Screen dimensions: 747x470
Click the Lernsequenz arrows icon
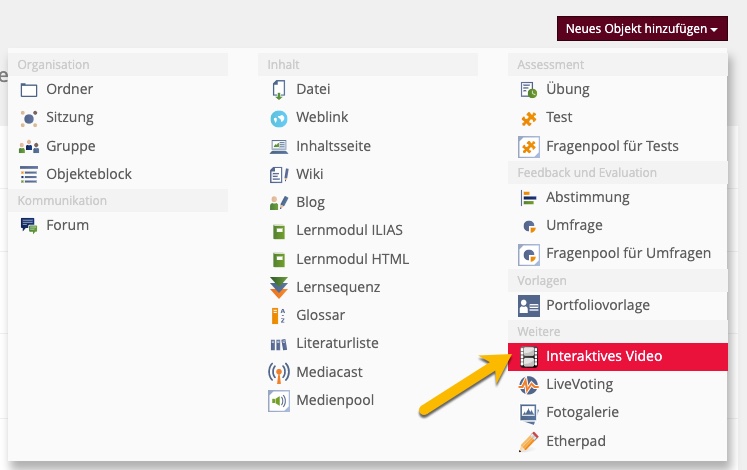tap(279, 288)
